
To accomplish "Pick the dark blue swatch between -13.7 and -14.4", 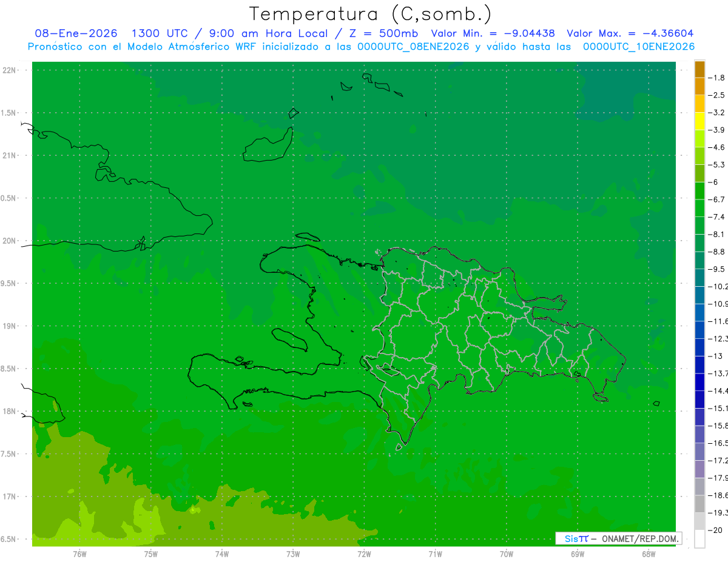I will tap(699, 383).
